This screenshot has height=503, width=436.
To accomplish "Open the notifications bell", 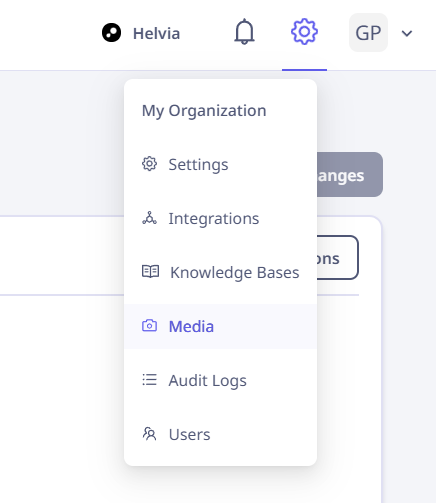I will (x=244, y=32).
